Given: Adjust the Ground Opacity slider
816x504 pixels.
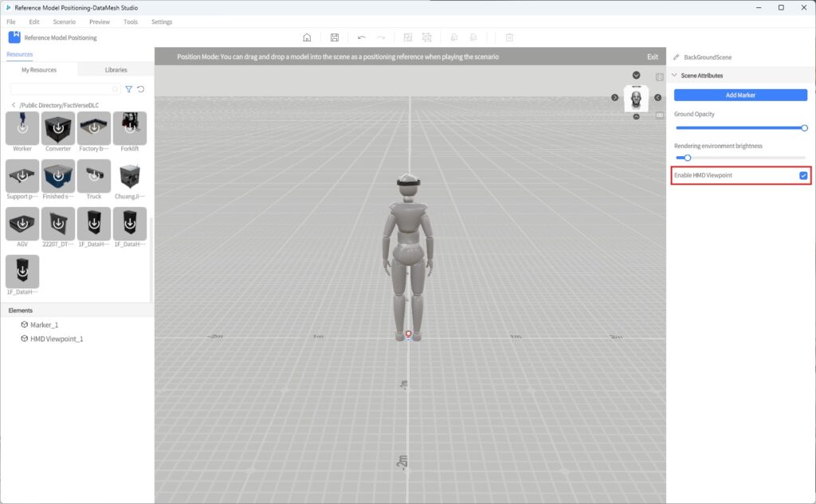Looking at the screenshot, I should pos(803,127).
